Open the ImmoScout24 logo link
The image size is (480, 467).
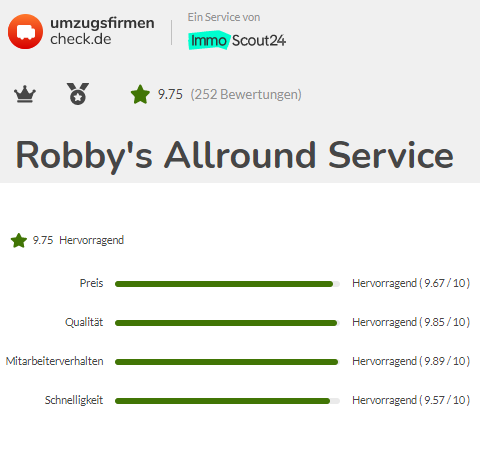pos(237,40)
